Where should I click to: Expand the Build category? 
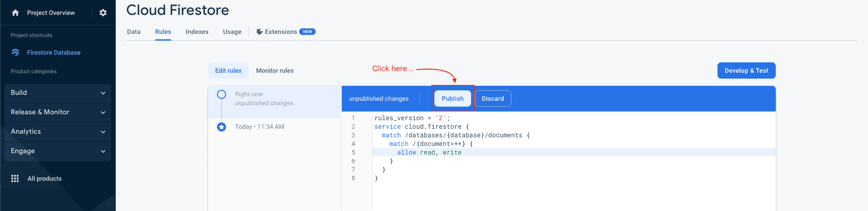pos(58,93)
